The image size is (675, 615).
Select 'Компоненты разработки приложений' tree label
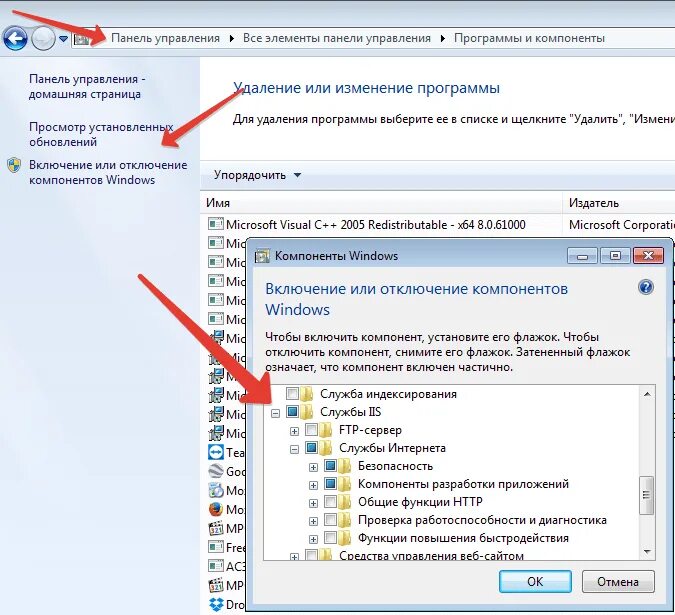(463, 484)
